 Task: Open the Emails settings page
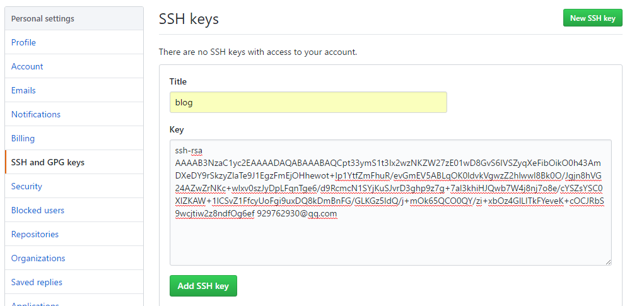[23, 90]
